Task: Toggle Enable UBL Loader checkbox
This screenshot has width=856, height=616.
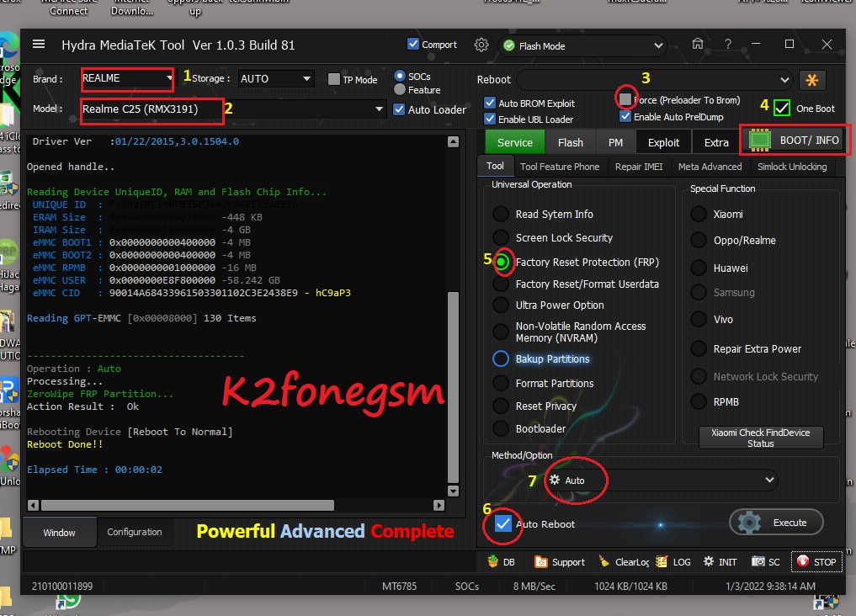Action: (490, 119)
